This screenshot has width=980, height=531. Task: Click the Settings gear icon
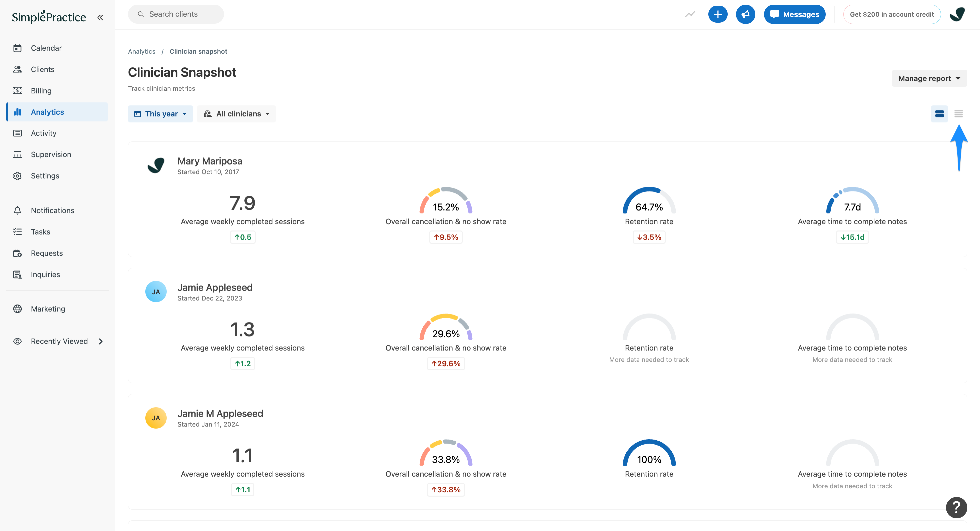coord(17,176)
